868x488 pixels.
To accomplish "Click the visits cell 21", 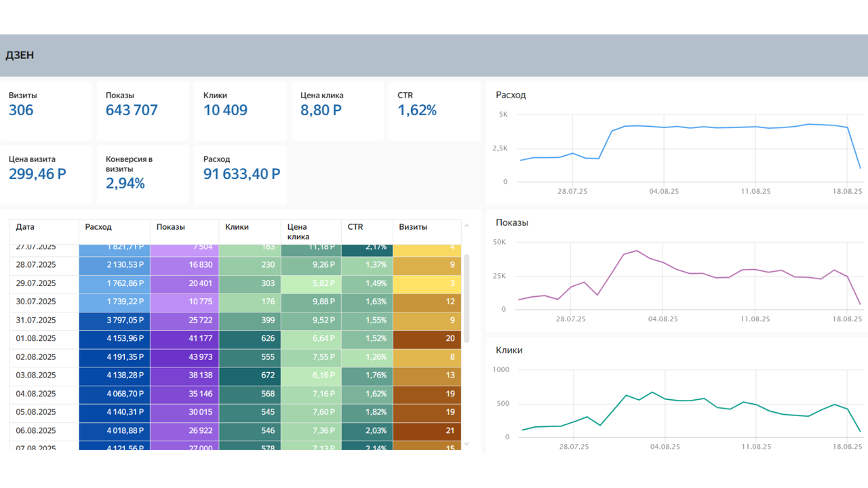I will point(427,430).
